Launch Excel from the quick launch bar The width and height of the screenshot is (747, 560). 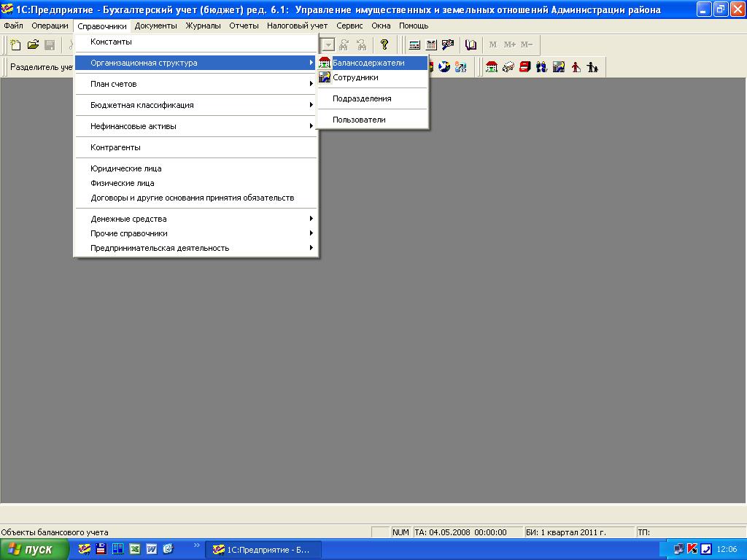[x=135, y=549]
